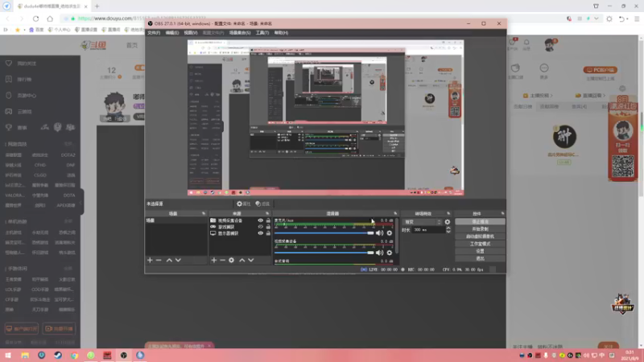Click the stop streaming button in controls
644x362 pixels.
[x=480, y=222]
